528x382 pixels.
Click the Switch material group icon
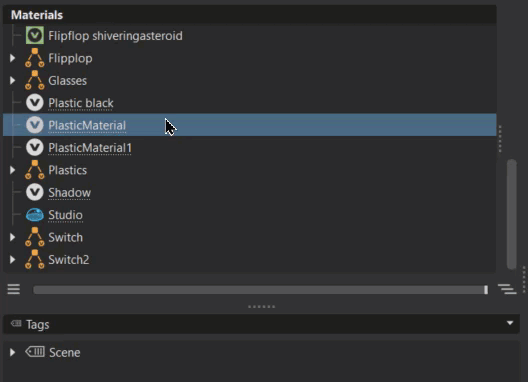tap(35, 237)
